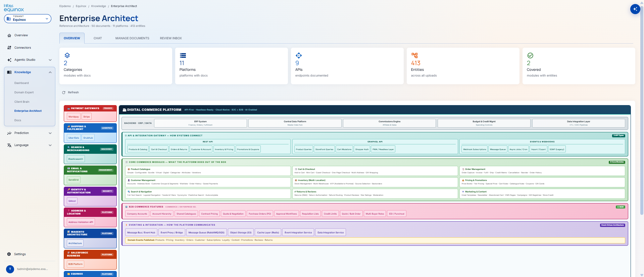Viewport: 644px width, 277px height.
Task: Open the AI assistant sparkle button
Action: pos(635,9)
